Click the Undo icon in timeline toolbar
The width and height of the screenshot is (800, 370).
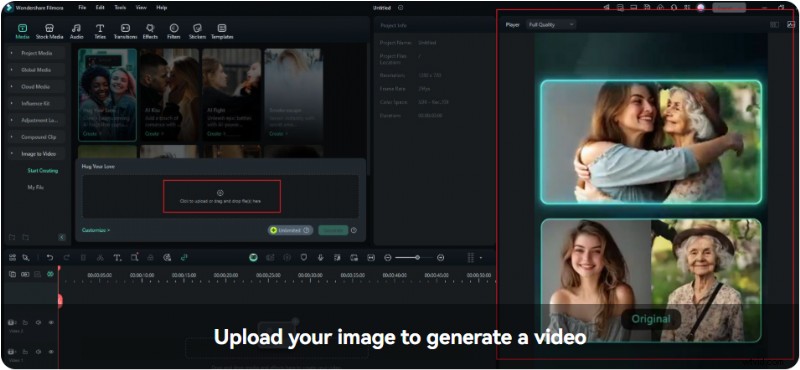tap(49, 258)
